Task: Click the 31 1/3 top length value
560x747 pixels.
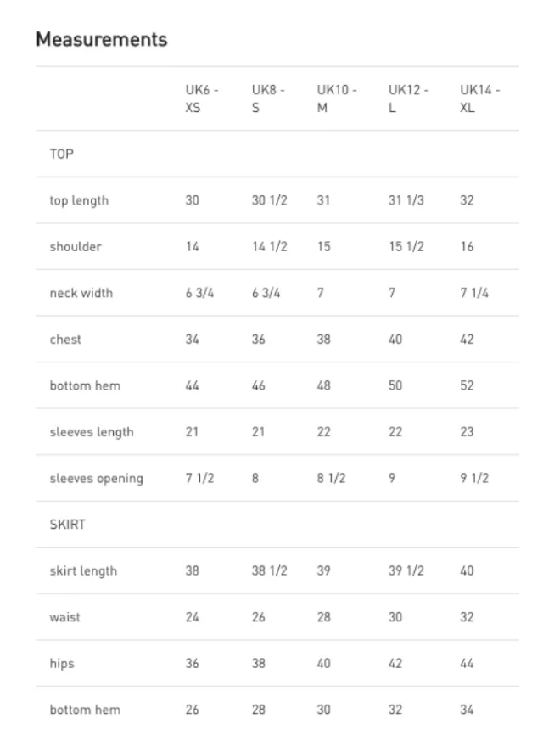Action: [406, 200]
